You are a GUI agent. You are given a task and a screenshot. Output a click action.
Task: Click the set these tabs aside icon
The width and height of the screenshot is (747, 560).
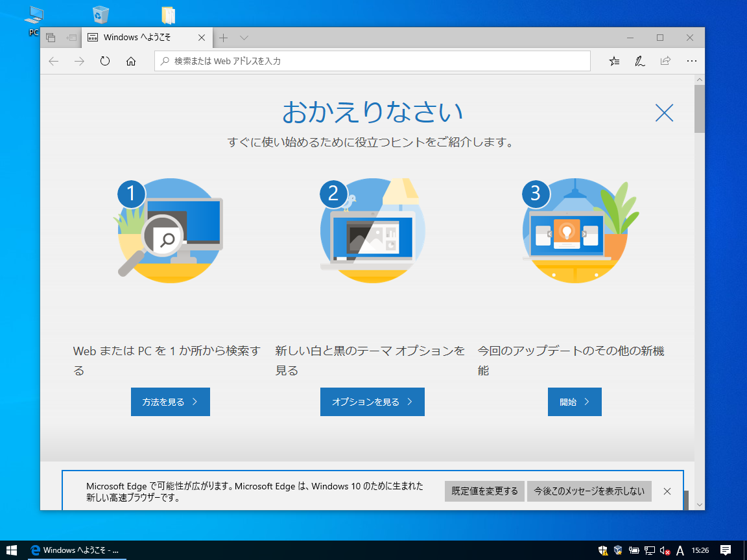pyautogui.click(x=71, y=38)
